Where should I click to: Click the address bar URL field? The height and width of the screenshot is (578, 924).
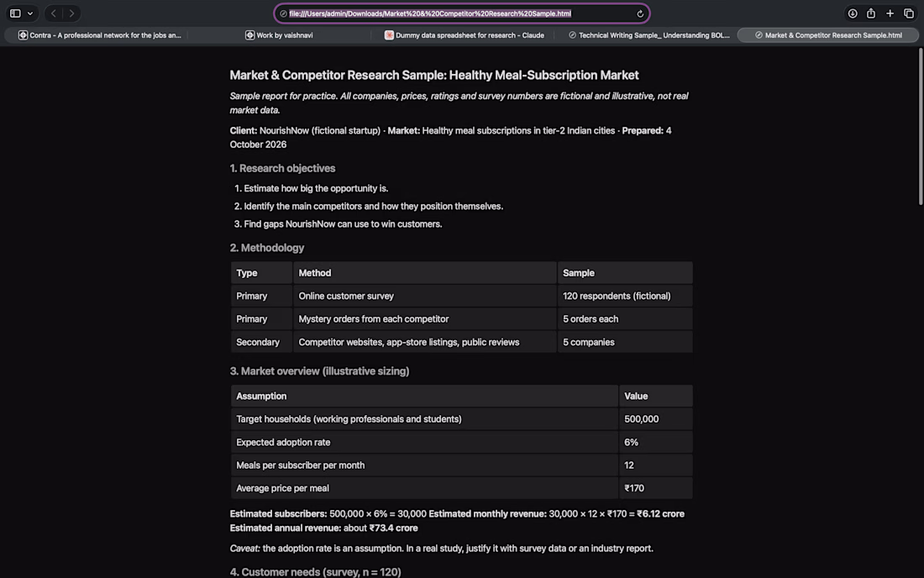463,13
